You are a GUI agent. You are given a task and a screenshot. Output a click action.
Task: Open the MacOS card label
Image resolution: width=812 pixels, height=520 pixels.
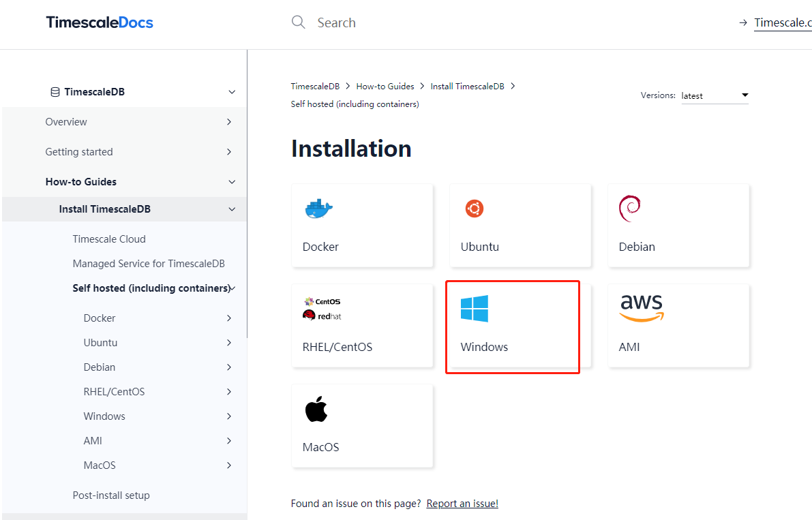[x=320, y=447]
